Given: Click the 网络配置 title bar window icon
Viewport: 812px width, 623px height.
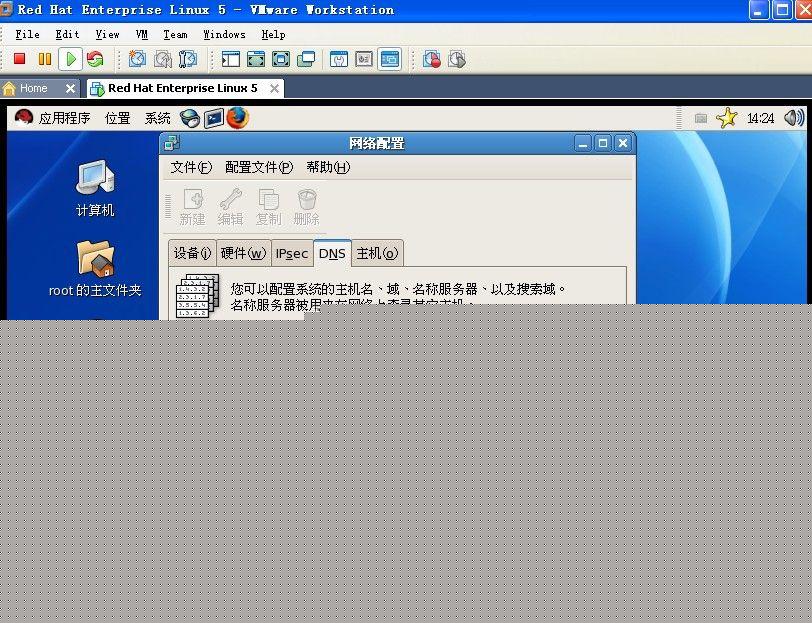Looking at the screenshot, I should (x=171, y=143).
